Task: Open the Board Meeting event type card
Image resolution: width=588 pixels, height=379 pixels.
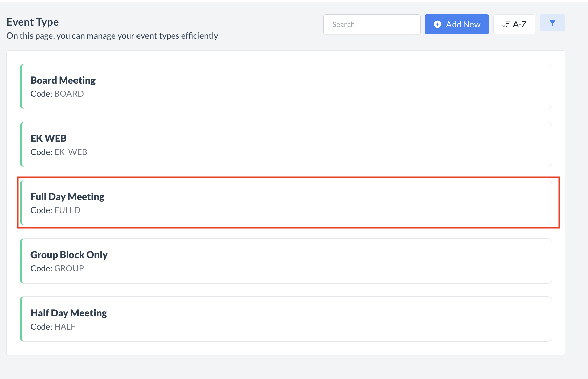Action: coord(286,86)
